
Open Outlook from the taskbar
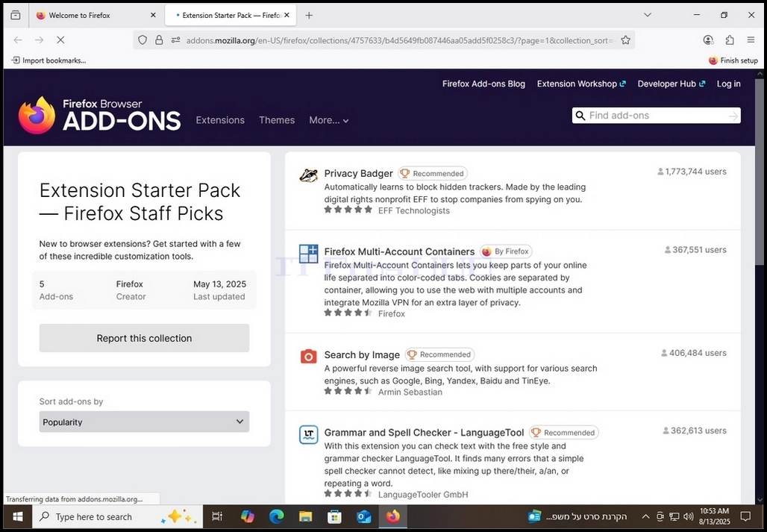(x=364, y=516)
